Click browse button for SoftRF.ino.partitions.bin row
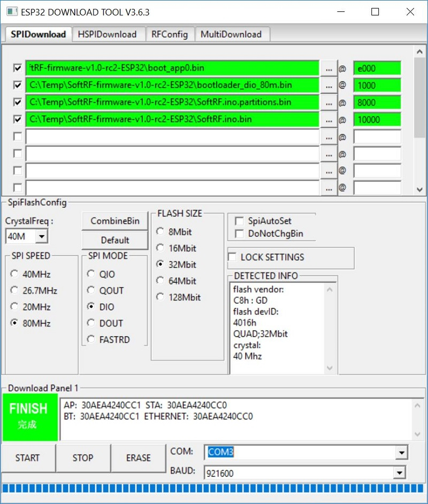Image resolution: width=428 pixels, height=504 pixels. tap(328, 103)
